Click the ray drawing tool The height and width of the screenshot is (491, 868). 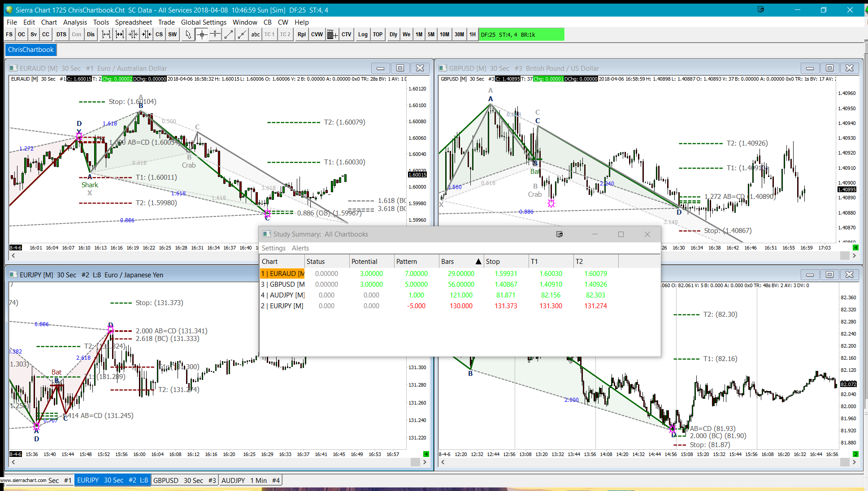click(242, 34)
